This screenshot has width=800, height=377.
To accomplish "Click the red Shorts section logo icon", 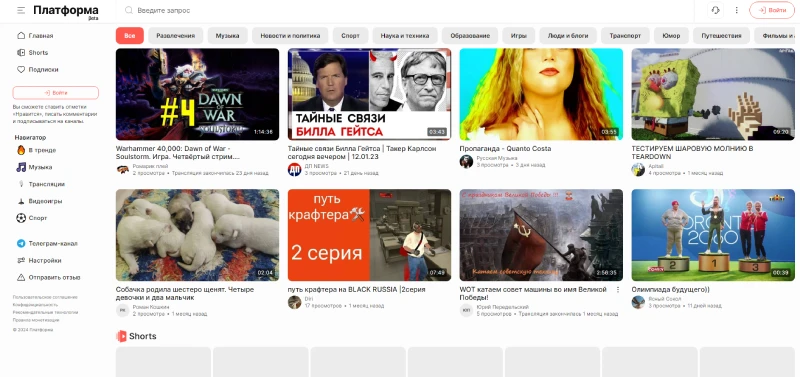I will [121, 336].
